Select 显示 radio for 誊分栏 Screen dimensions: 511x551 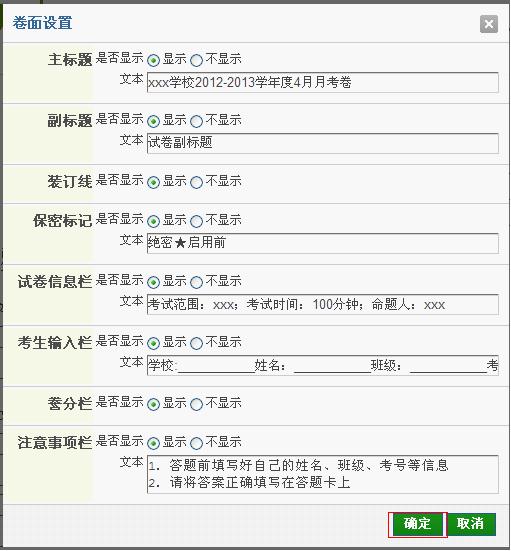coord(153,404)
